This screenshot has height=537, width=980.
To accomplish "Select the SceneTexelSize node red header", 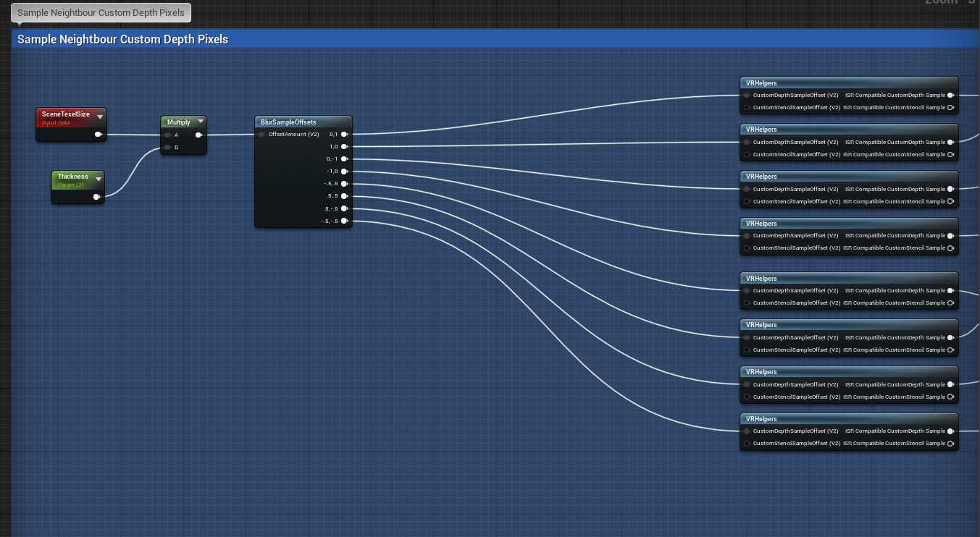I will tap(65, 114).
